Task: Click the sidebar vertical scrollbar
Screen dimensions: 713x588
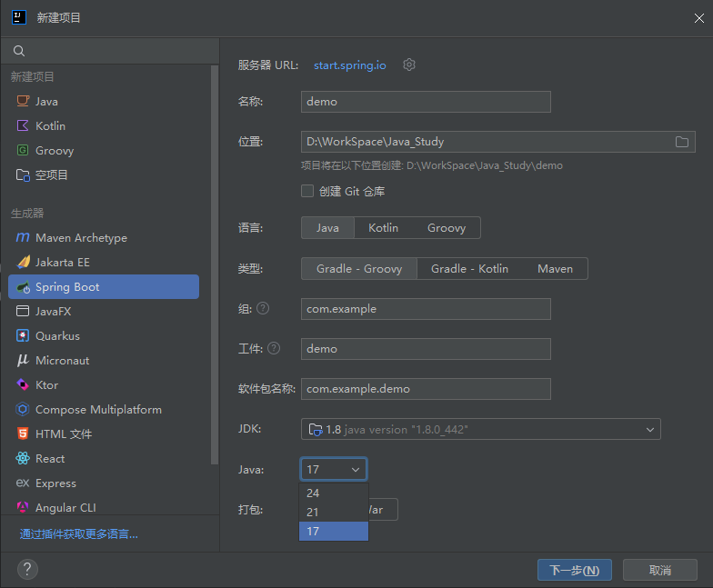Action: (215, 265)
